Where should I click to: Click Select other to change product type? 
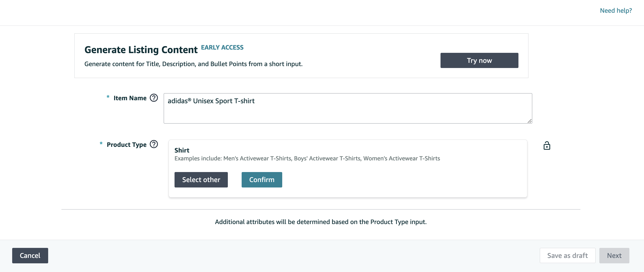pos(201,180)
